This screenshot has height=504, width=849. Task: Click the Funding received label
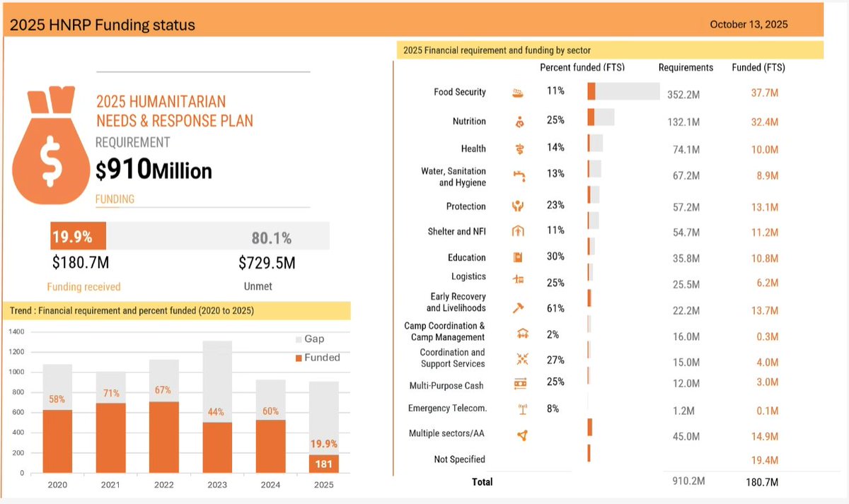pos(83,286)
